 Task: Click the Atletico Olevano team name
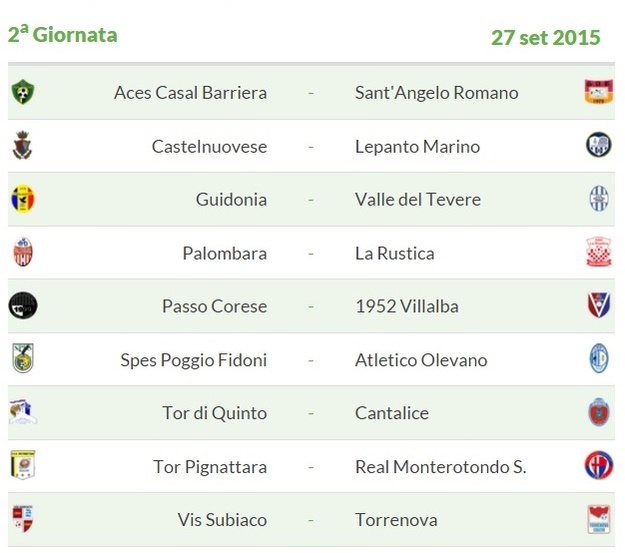coord(421,360)
